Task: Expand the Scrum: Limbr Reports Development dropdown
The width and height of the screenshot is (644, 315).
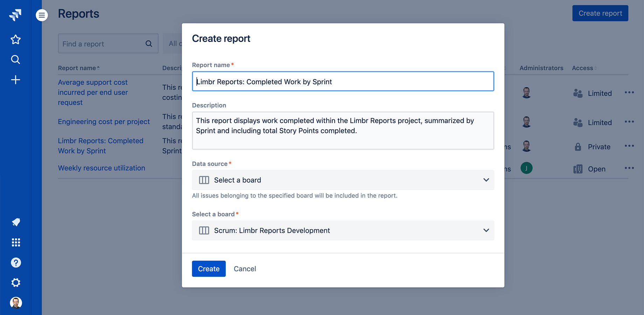Action: tap(343, 230)
